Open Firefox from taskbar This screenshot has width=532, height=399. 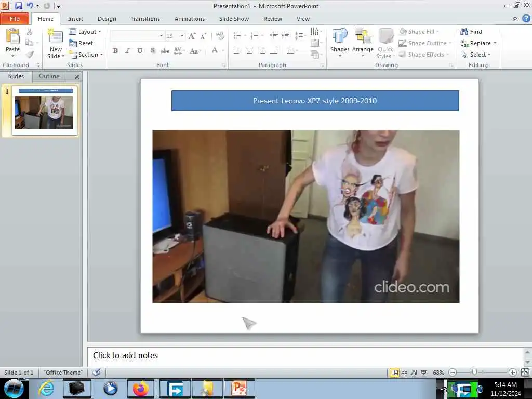pyautogui.click(x=140, y=389)
